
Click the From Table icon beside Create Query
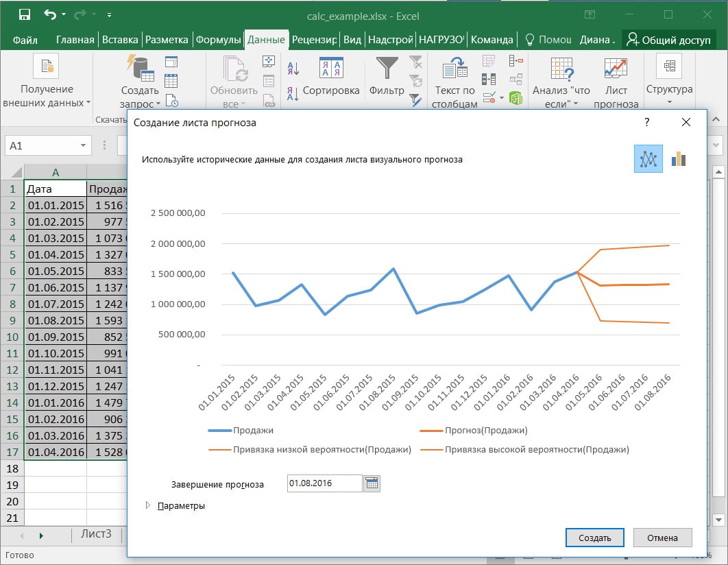click(x=171, y=81)
